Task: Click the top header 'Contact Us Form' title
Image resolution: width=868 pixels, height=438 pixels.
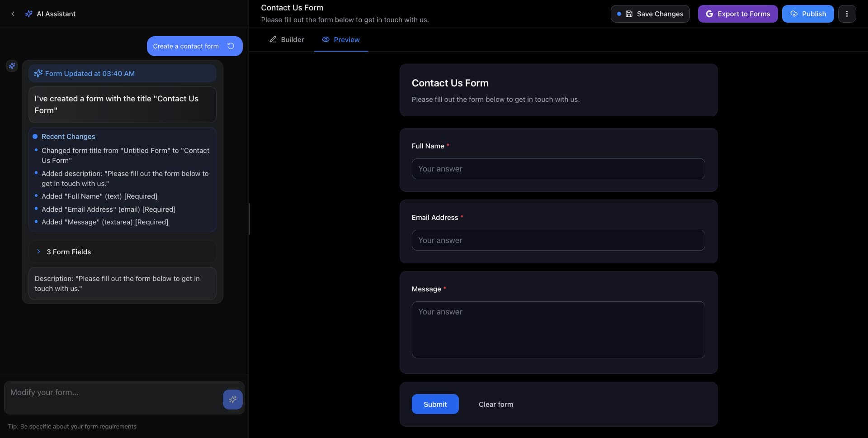Action: coord(292,8)
